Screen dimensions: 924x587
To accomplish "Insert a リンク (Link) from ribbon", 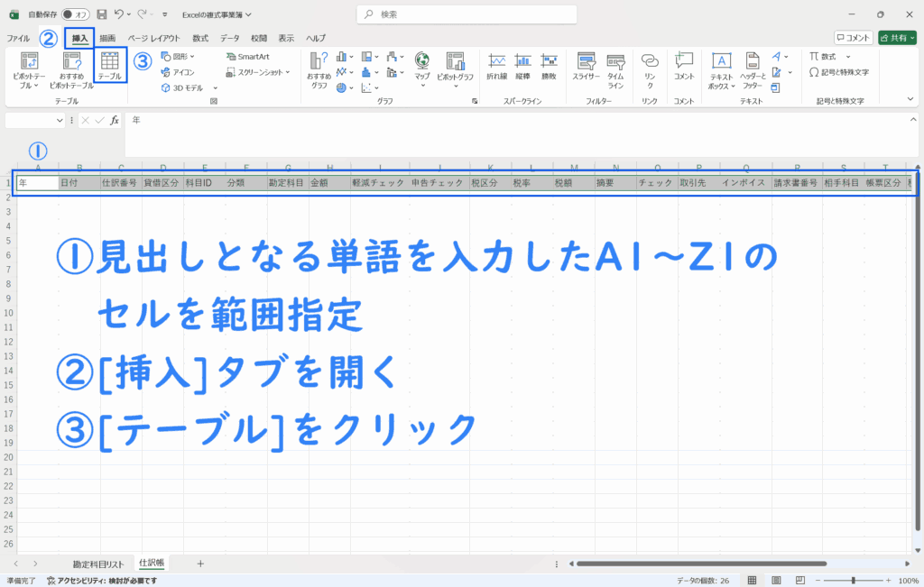I will click(x=650, y=66).
